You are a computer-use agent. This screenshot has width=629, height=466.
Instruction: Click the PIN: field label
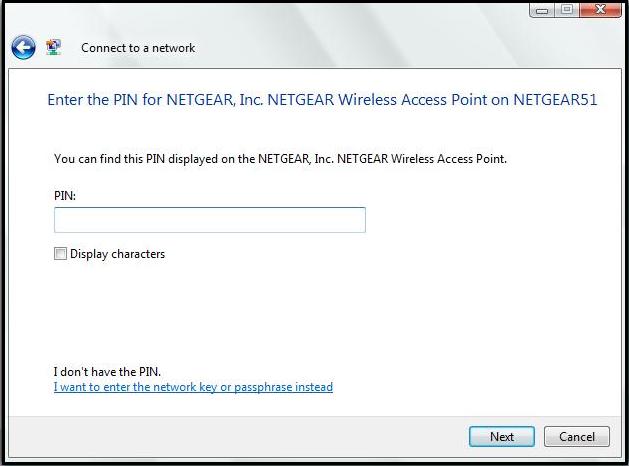65,196
